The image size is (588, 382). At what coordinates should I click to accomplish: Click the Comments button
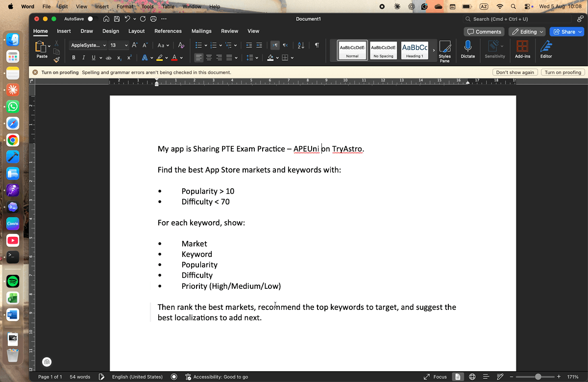[484, 31]
